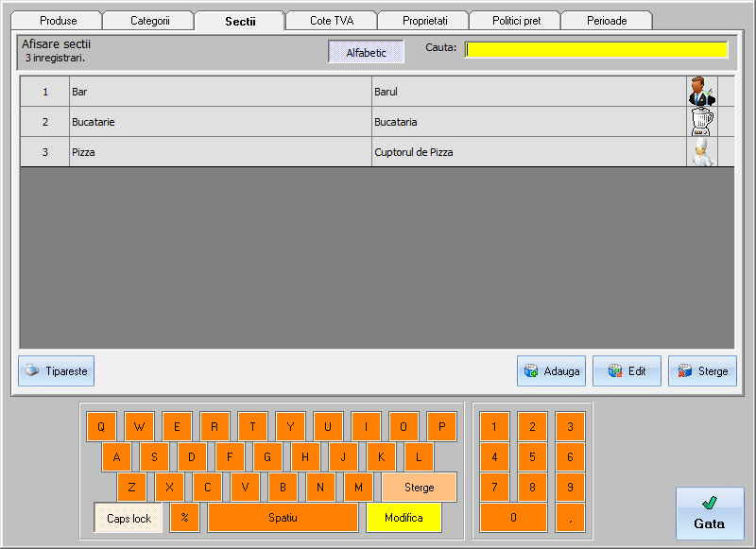Image resolution: width=756 pixels, height=549 pixels.
Task: Tap the Y key
Action: (291, 426)
